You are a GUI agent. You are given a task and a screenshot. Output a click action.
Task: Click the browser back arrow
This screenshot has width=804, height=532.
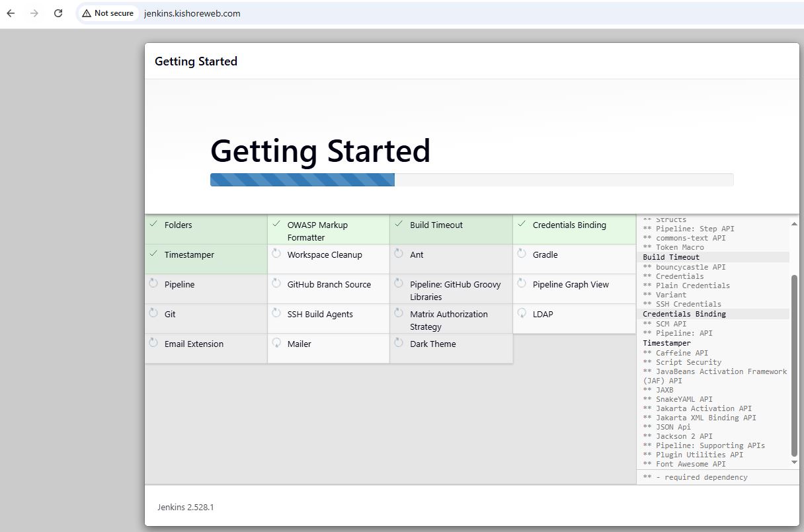click(11, 13)
